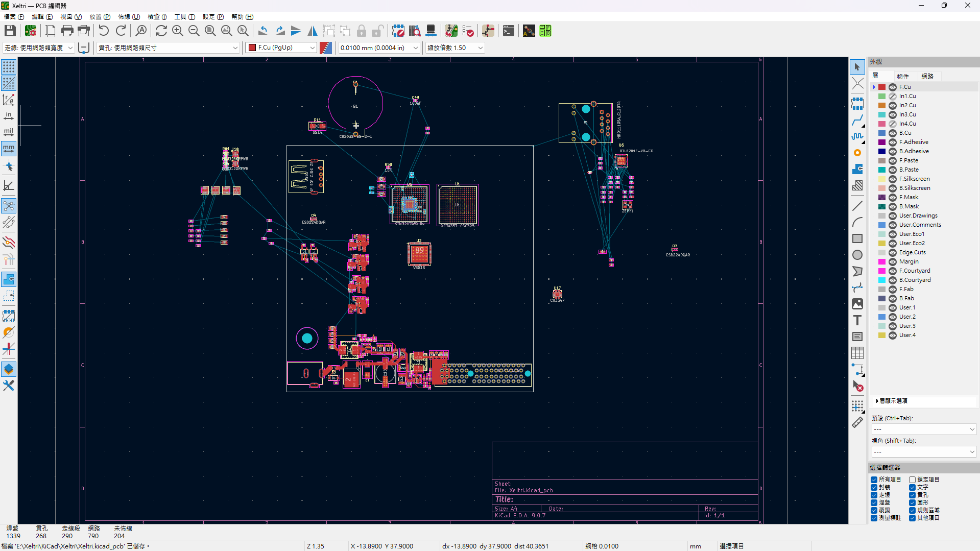Uncheck the 所有項目 selection filter
Screen dimensions: 980x551
pos(874,480)
